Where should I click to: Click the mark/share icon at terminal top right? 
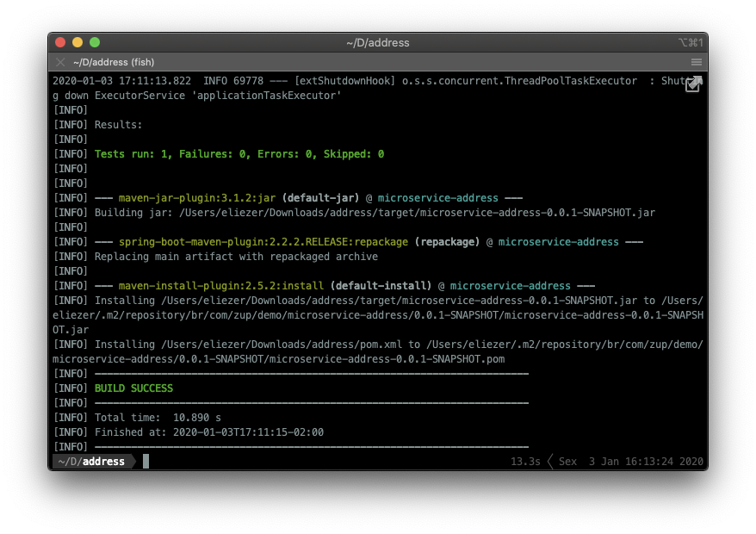(x=693, y=84)
